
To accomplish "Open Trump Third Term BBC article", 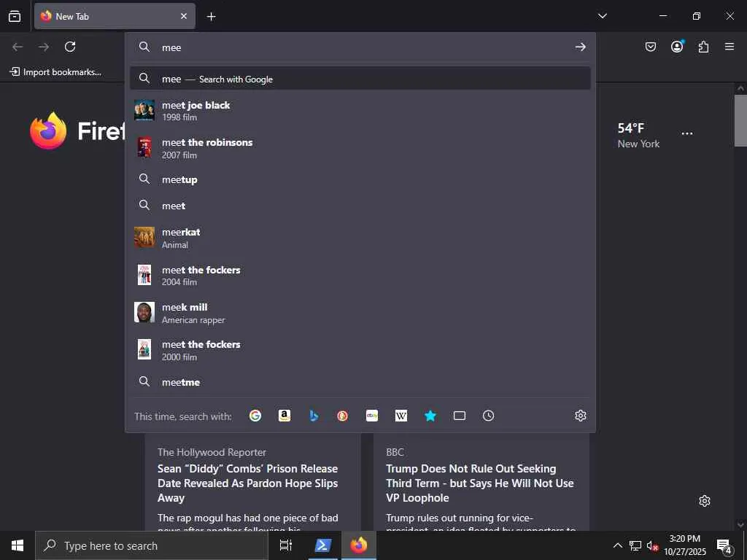I will point(480,483).
